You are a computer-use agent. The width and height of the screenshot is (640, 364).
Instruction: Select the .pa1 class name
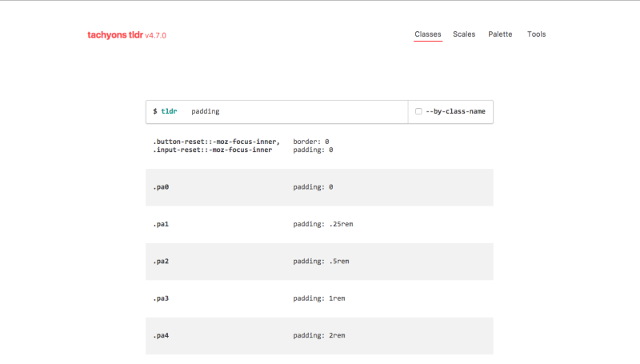161,225
